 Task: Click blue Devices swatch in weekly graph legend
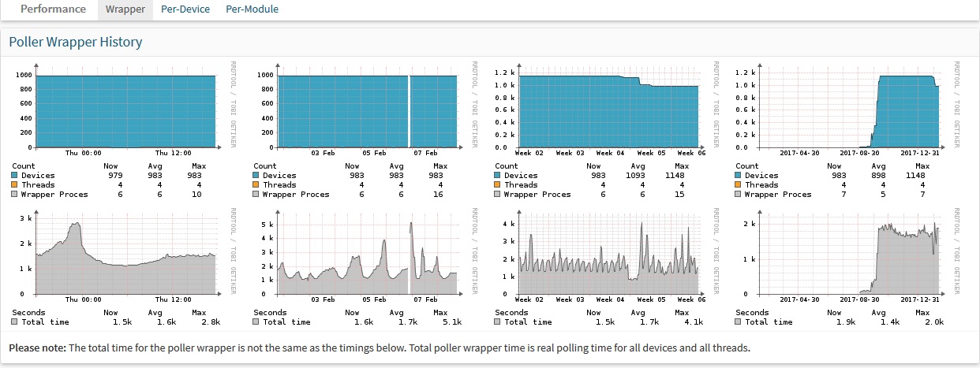click(256, 176)
